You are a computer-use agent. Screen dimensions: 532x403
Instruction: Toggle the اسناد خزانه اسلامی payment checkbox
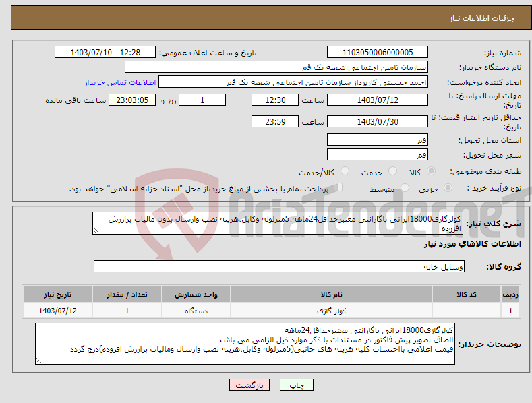click(338, 187)
